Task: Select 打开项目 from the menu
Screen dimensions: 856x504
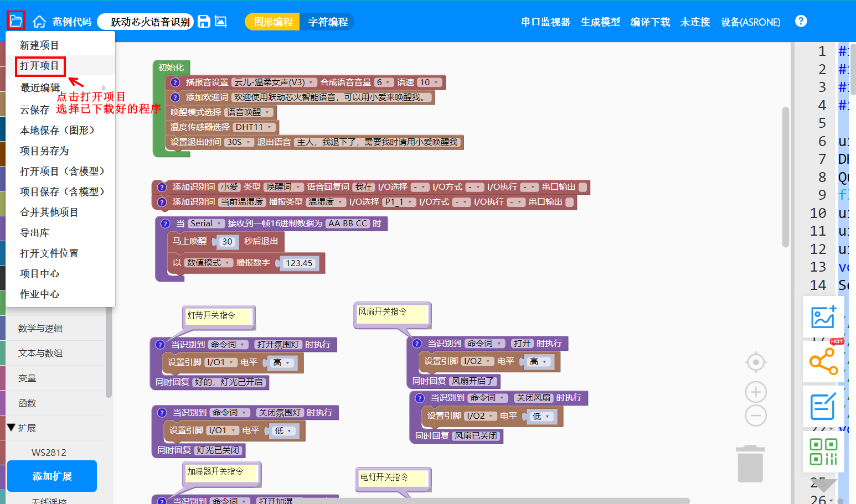Action: click(x=39, y=66)
